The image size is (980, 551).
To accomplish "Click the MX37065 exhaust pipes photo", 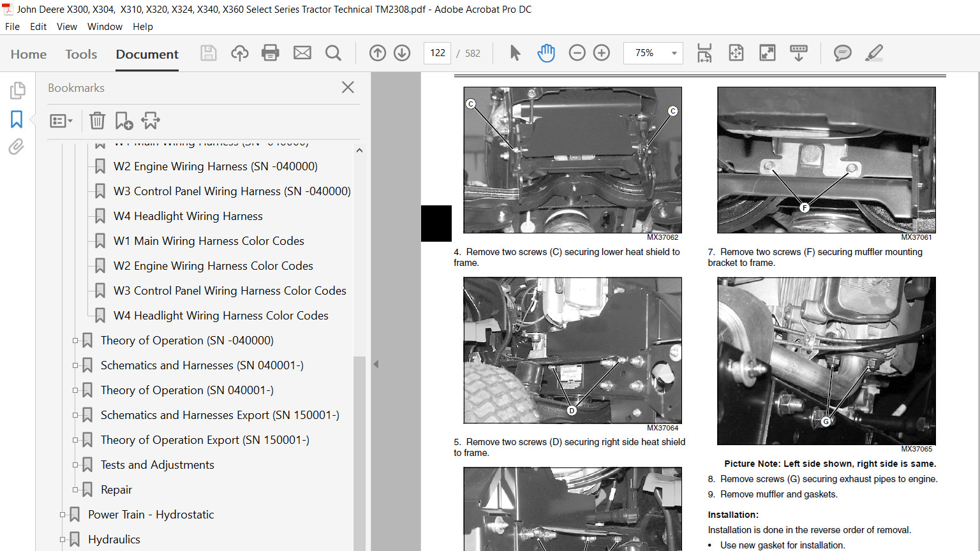I will point(826,361).
